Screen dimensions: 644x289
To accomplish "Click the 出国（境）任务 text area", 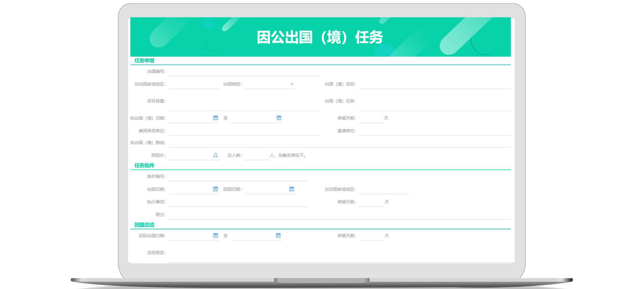I will (x=434, y=103).
